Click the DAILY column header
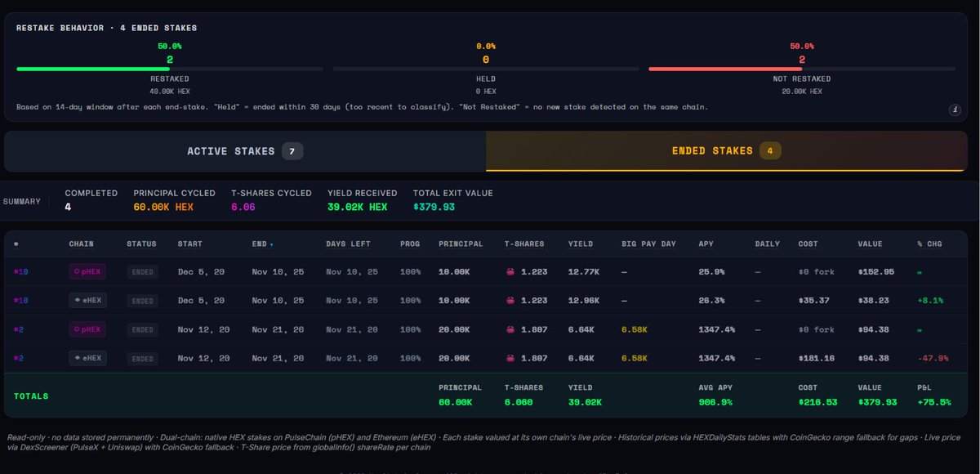 point(768,244)
